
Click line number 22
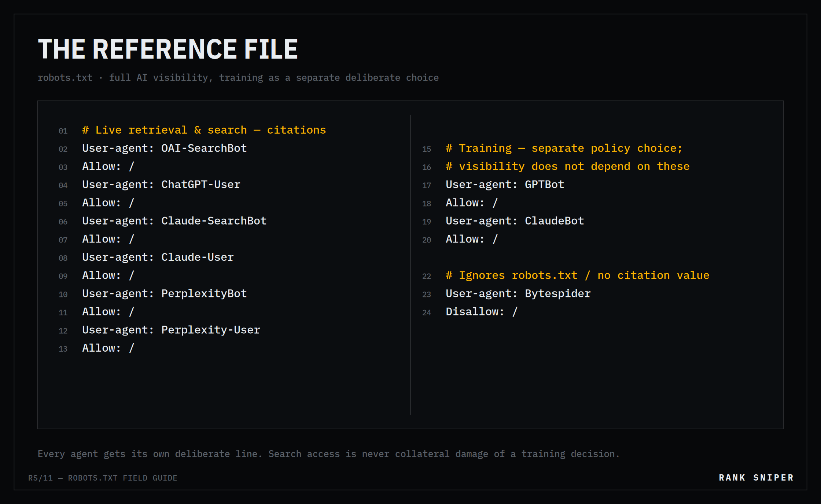[427, 276]
